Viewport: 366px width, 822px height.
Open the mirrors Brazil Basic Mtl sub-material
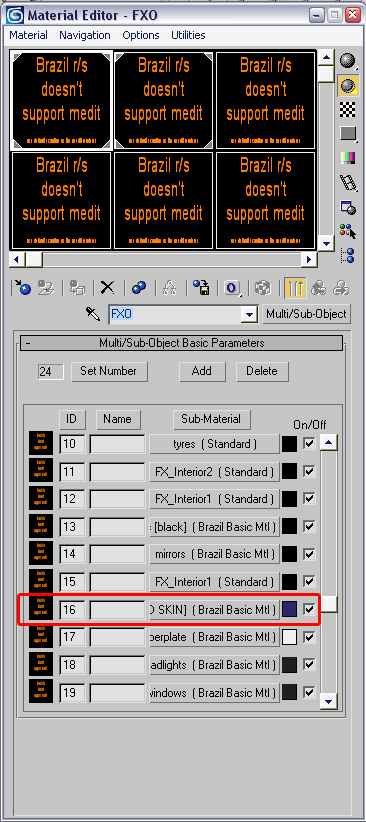pyautogui.click(x=214, y=554)
